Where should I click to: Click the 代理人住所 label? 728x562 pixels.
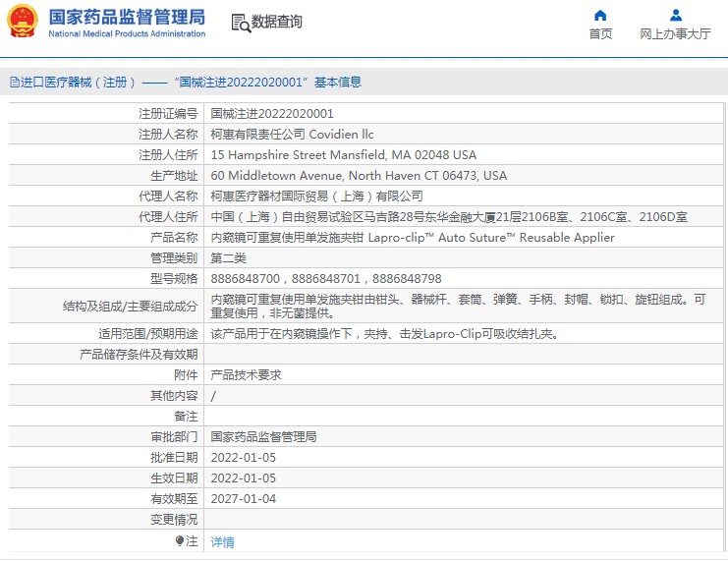pyautogui.click(x=168, y=217)
